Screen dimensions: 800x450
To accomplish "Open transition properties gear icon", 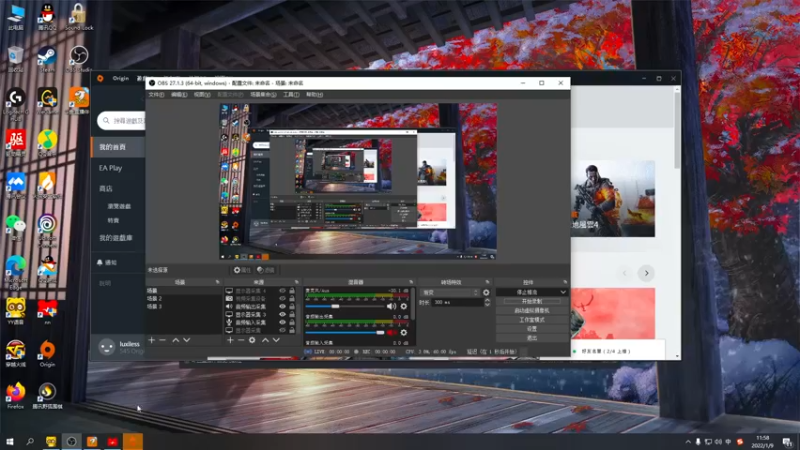I will [x=486, y=292].
